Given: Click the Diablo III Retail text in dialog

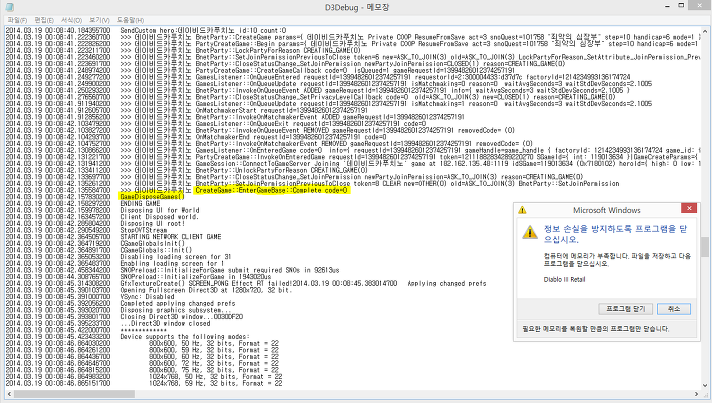Looking at the screenshot, I should coord(564,280).
